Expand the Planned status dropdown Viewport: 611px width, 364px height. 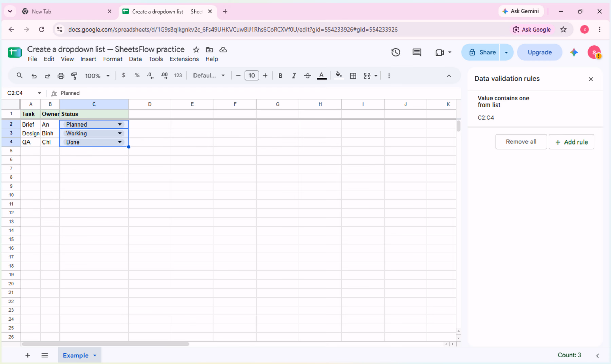click(x=120, y=124)
